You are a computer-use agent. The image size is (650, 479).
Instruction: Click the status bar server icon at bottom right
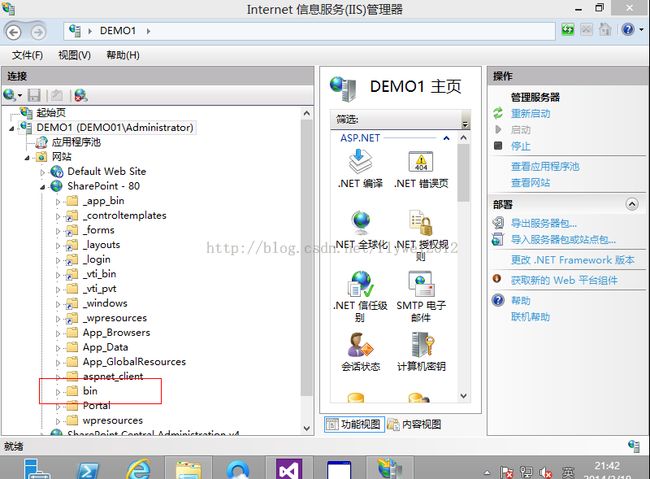tap(633, 446)
